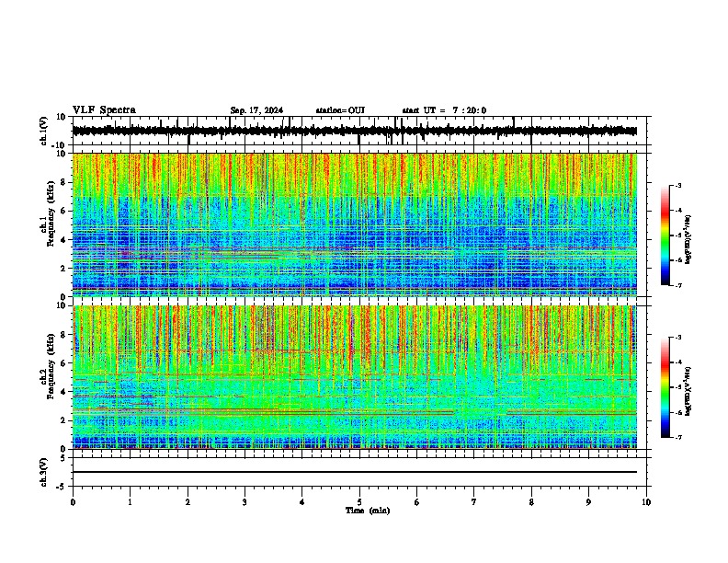Screen dimensions: 728x563
Task: Click the '-3' label on ch.1 colorbar
Action: (x=678, y=185)
